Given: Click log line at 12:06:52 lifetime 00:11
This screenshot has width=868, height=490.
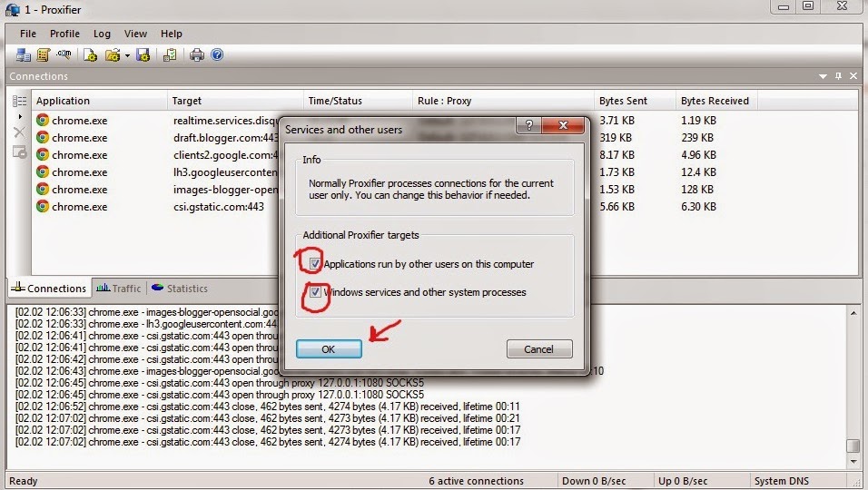Looking at the screenshot, I should [x=268, y=407].
